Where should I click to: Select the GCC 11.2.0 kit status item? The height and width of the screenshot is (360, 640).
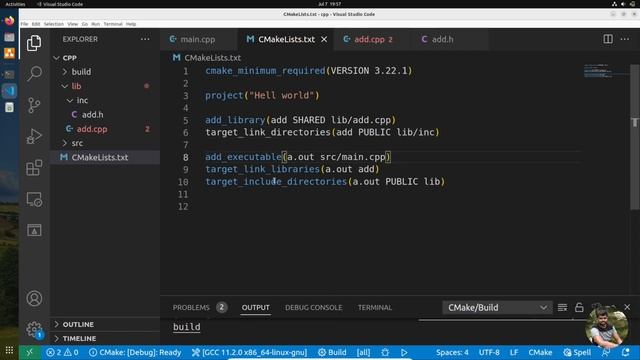point(249,353)
